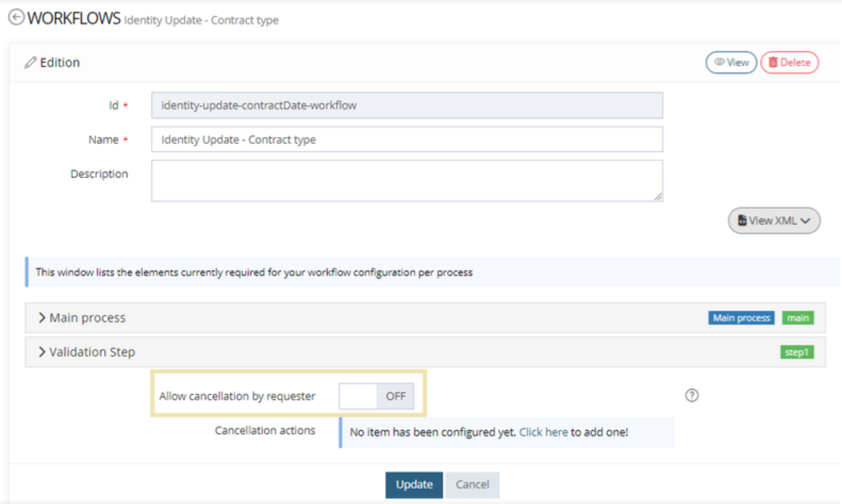The height and width of the screenshot is (504, 842).
Task: Click into the Name input field
Action: [407, 139]
